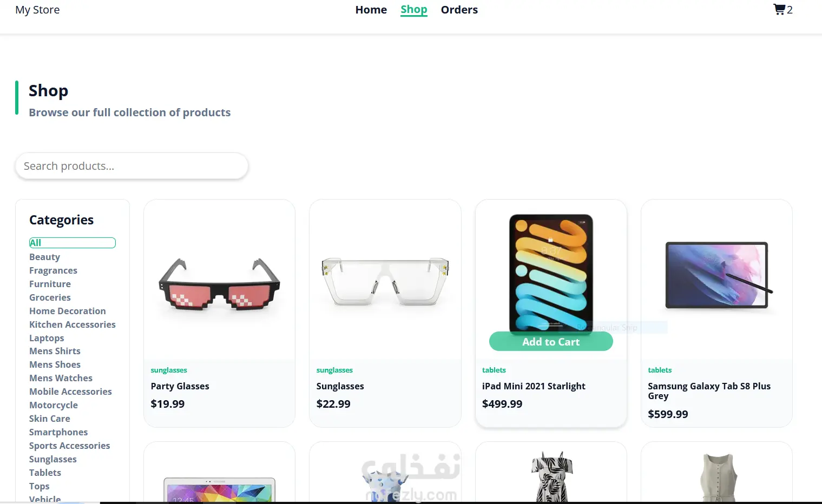Open the clear Sunglasses product image
The height and width of the screenshot is (504, 822).
coord(385,281)
